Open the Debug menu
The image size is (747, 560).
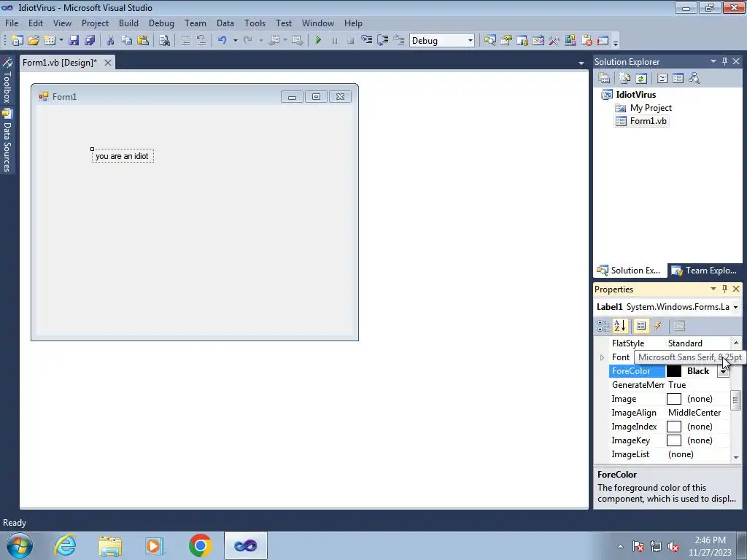(161, 23)
